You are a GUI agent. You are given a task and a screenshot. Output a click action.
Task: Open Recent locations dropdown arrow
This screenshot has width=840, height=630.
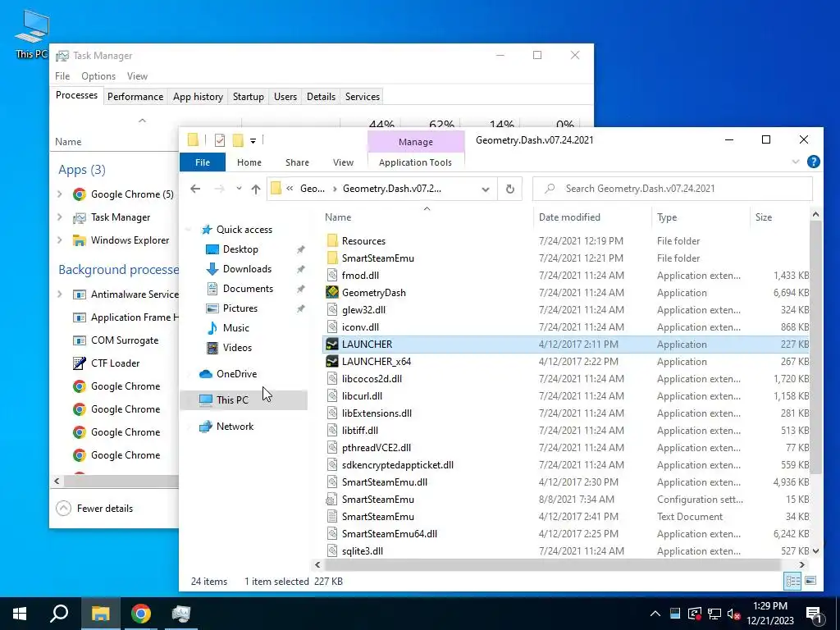tap(239, 189)
